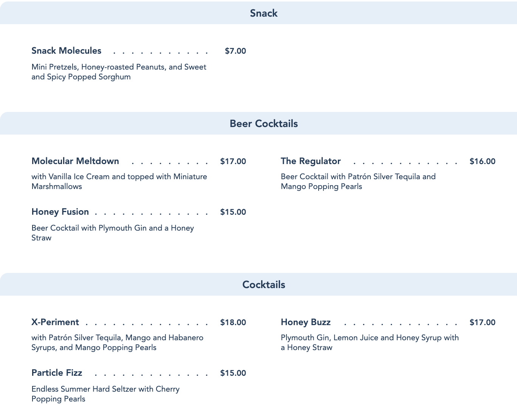This screenshot has height=420, width=517.
Task: Click the $18.00 X-Periment price
Action: [x=233, y=322]
